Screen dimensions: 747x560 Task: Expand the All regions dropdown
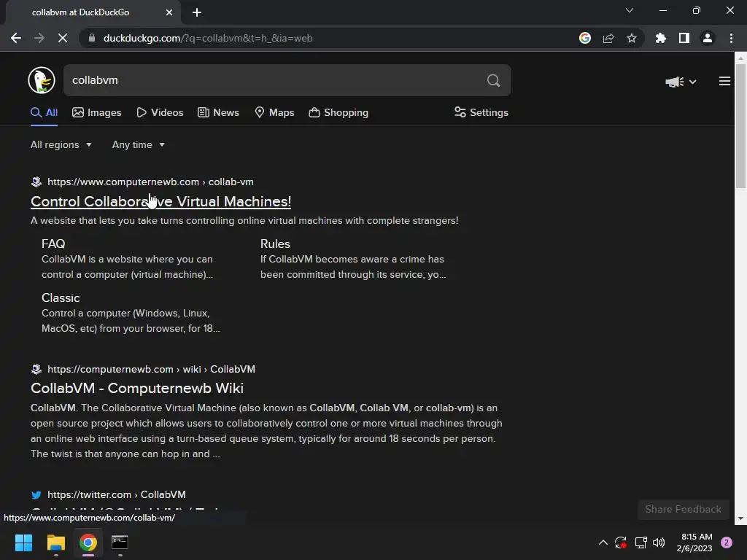[61, 145]
